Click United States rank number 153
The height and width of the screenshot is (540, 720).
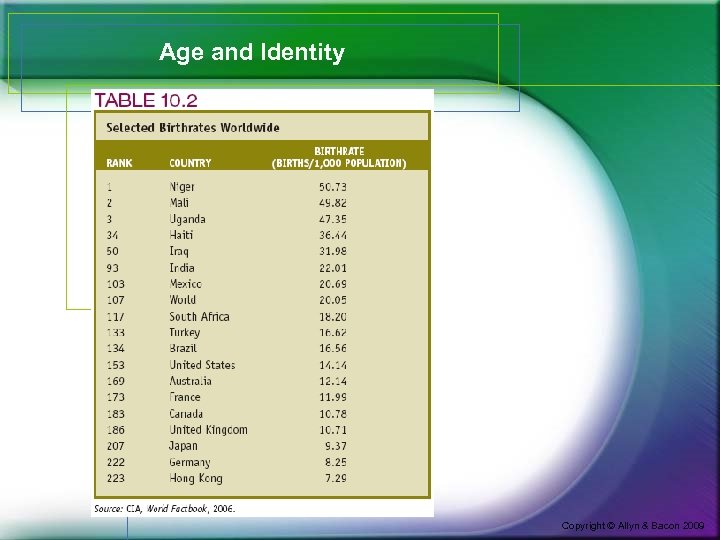pyautogui.click(x=116, y=365)
